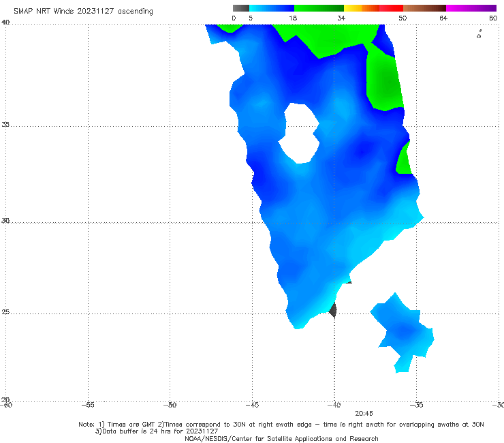Click the latitude label 30
The width and height of the screenshot is (504, 443).
[x=5, y=221]
